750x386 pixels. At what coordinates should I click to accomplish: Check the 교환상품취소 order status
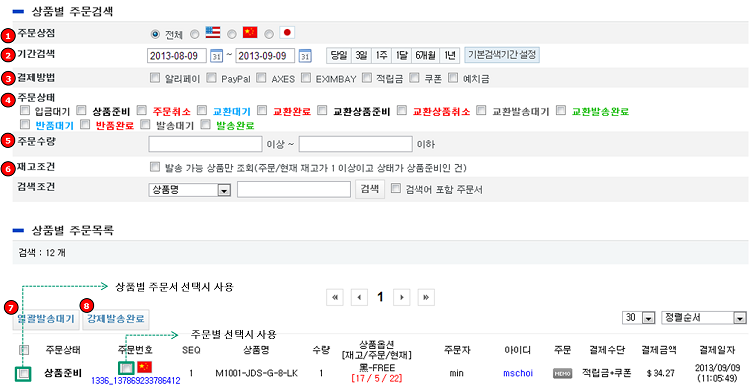click(402, 111)
